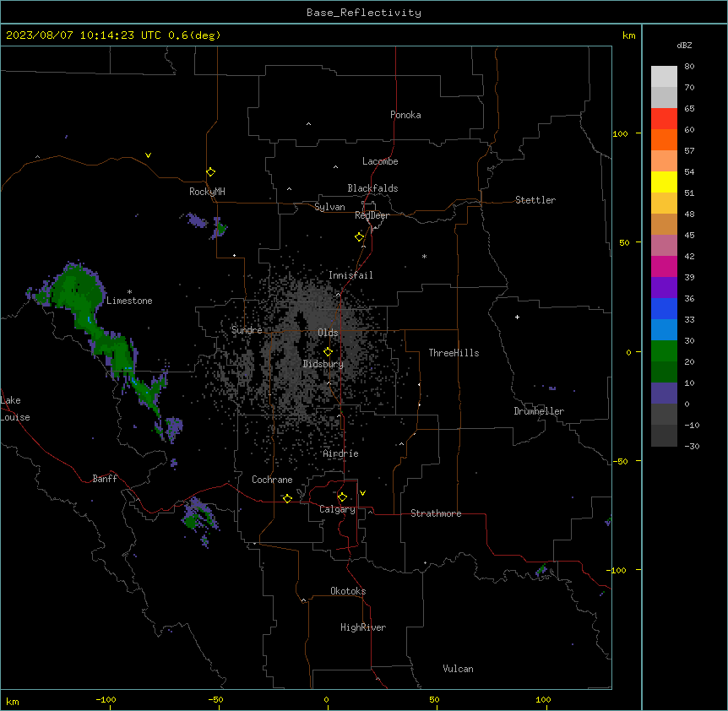Screen dimensions: 728x711
Task: Click the Sundre town label
Action: 247,330
